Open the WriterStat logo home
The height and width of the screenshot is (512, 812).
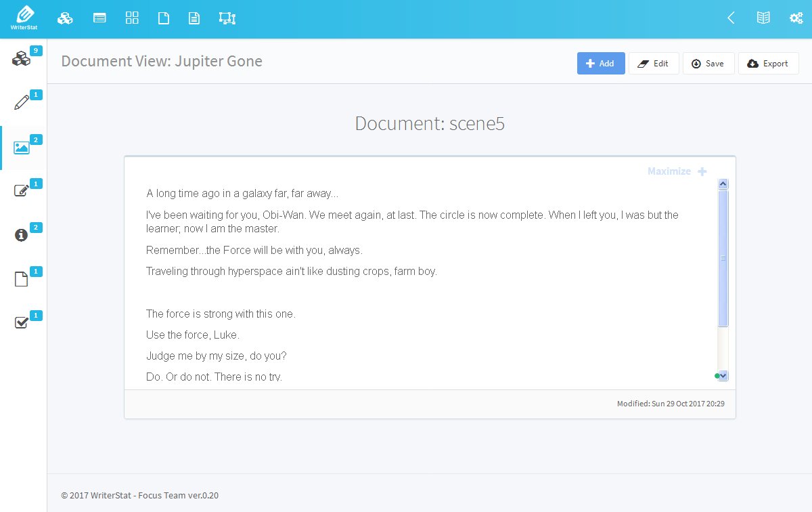tap(23, 19)
